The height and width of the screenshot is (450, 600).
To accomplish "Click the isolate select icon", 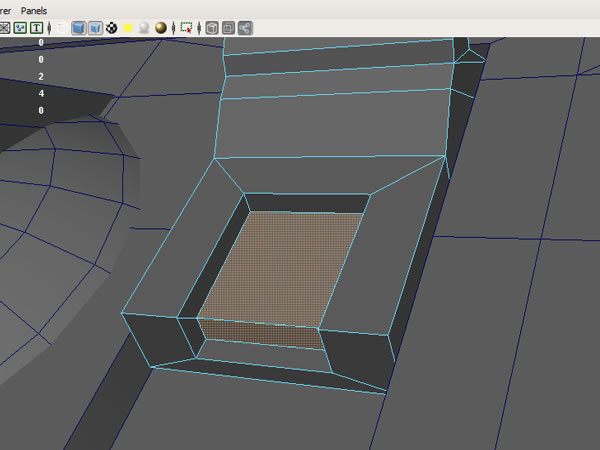I will click(185, 27).
